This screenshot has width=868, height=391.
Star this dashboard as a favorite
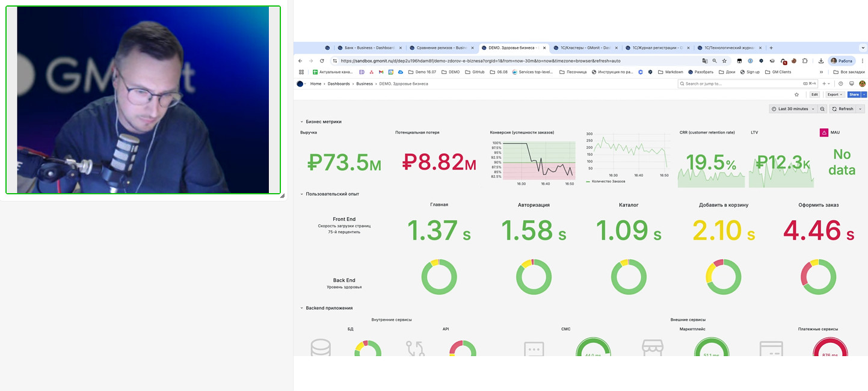point(796,94)
